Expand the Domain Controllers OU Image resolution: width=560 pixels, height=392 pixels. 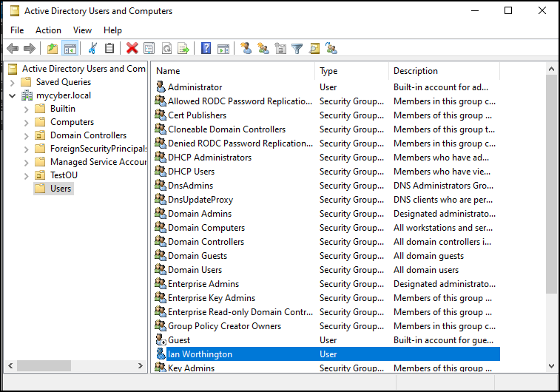(26, 135)
